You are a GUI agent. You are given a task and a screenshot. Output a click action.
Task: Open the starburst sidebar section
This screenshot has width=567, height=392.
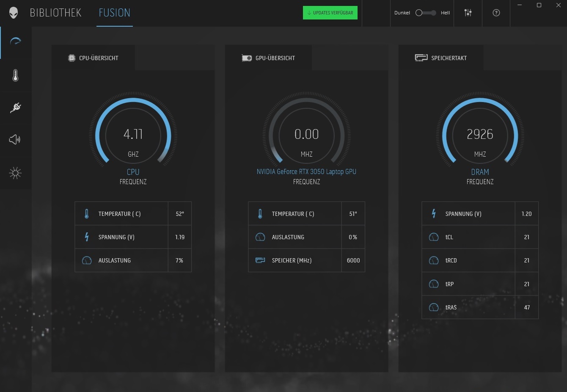[x=15, y=173]
